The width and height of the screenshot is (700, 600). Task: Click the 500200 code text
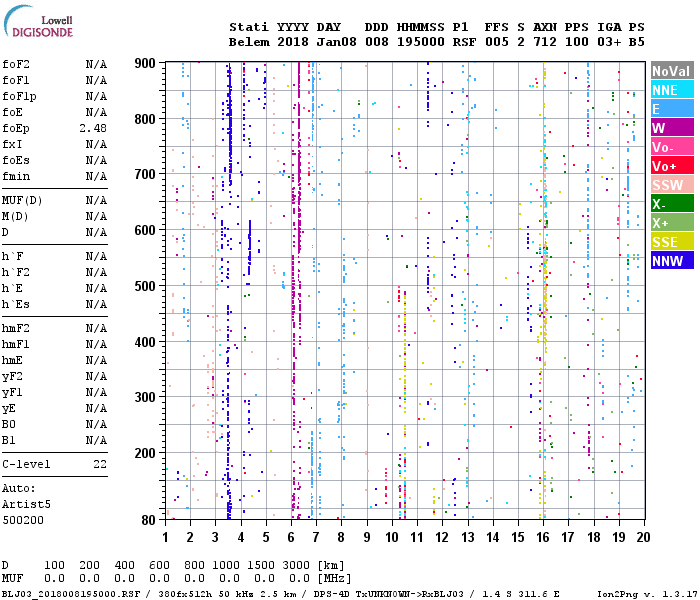pyautogui.click(x=23, y=521)
